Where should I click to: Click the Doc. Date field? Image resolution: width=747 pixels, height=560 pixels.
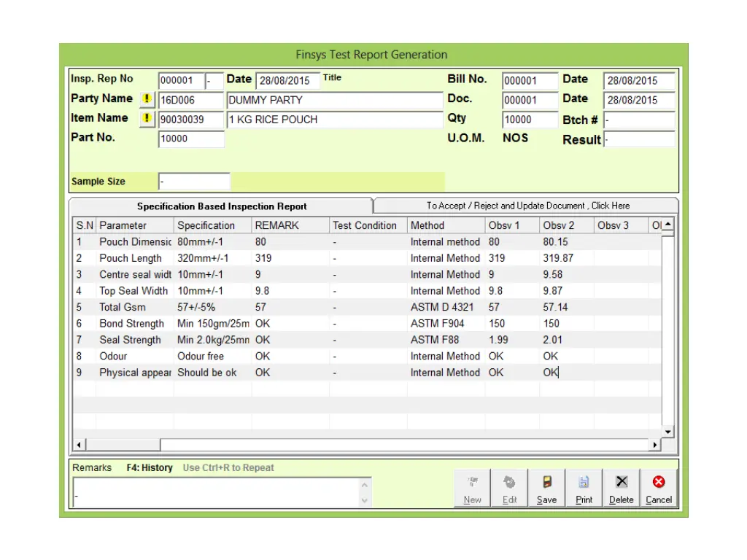pyautogui.click(x=639, y=100)
